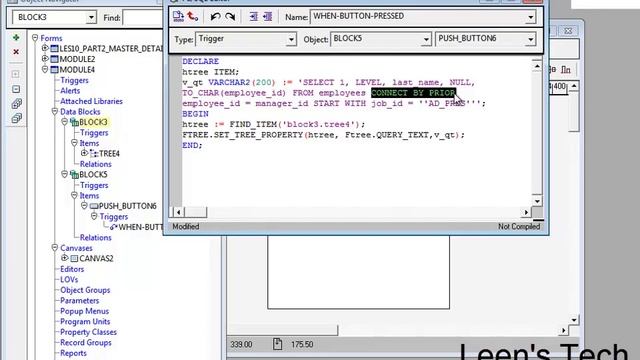The width and height of the screenshot is (640, 360).
Task: Click the code editor scroll up arrow
Action: [x=537, y=66]
